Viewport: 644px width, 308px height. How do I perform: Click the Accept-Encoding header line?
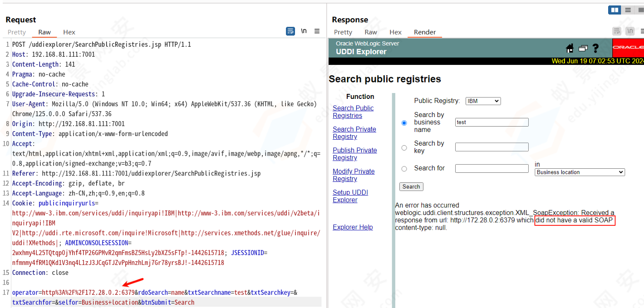69,183
